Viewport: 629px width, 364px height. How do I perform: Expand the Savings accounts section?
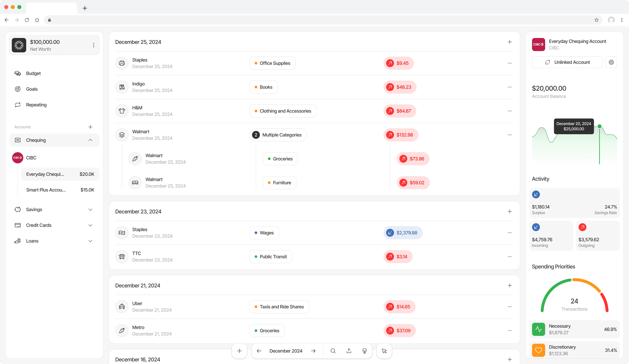[90, 210]
